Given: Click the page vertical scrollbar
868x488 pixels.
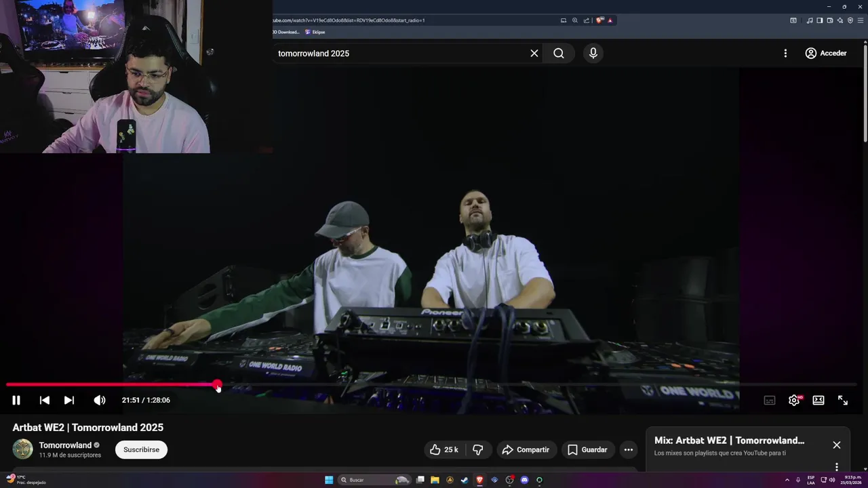Looking at the screenshot, I should [x=865, y=91].
